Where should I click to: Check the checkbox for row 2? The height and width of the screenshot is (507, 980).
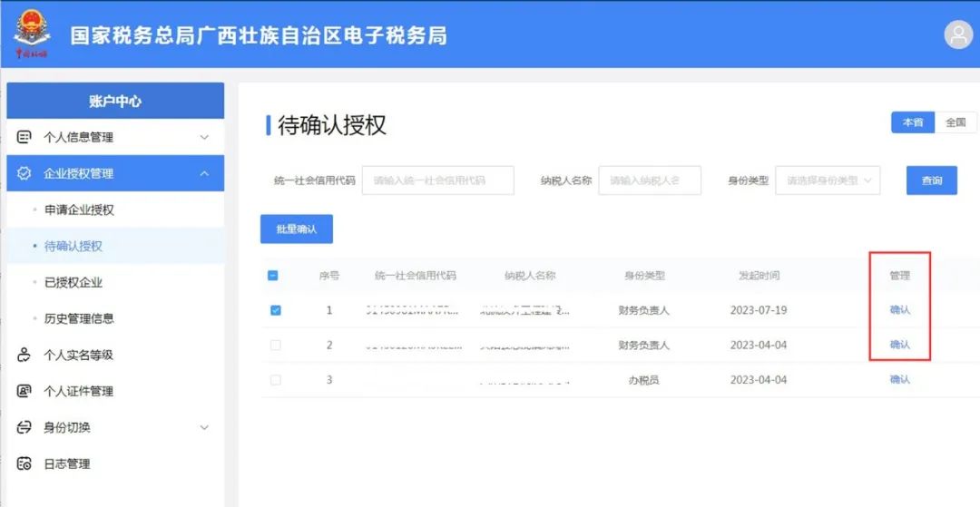pos(276,346)
